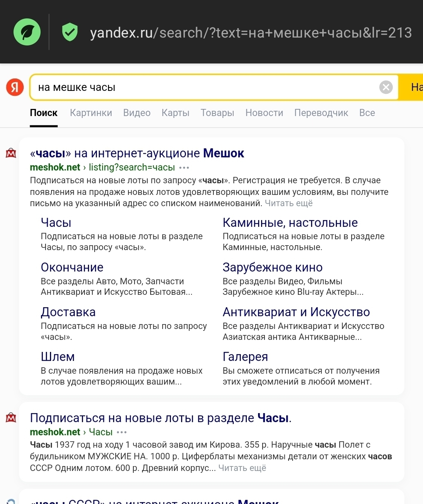Open the Товары tab
This screenshot has height=504, width=423.
(x=217, y=113)
